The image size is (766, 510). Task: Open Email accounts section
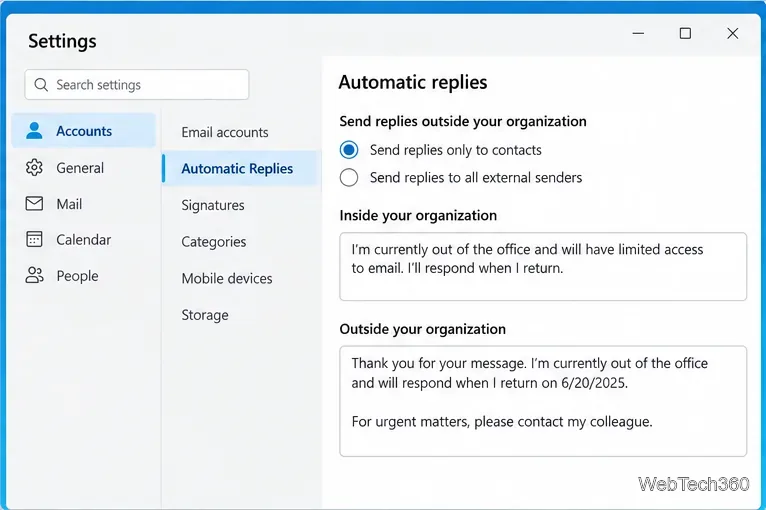(x=225, y=132)
